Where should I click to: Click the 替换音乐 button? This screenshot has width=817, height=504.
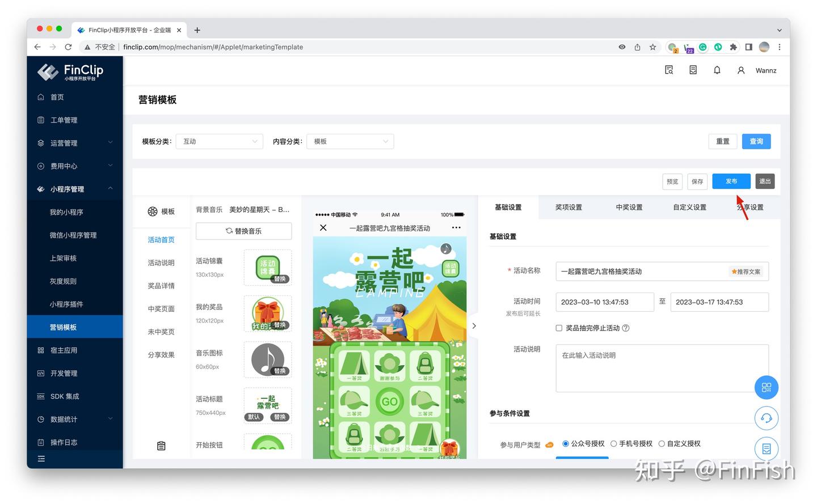click(243, 231)
